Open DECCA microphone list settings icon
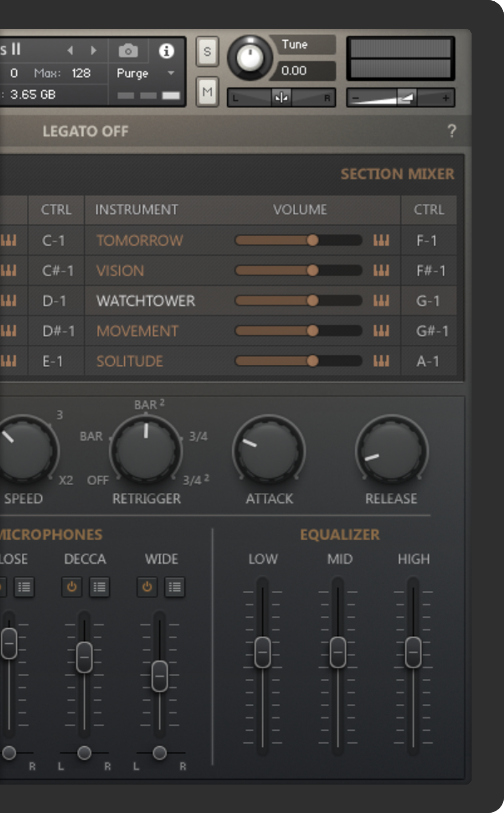This screenshot has height=813, width=504. click(x=99, y=587)
